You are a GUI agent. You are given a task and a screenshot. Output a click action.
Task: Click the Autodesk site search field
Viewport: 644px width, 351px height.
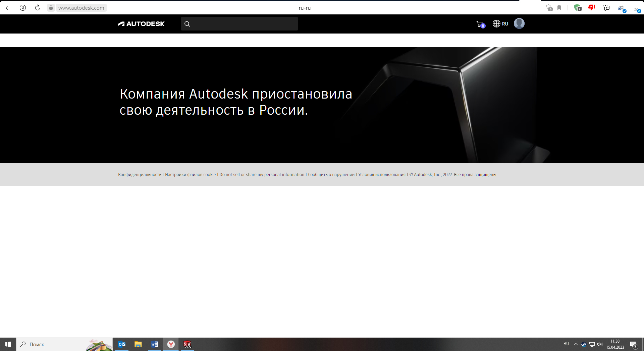[239, 24]
